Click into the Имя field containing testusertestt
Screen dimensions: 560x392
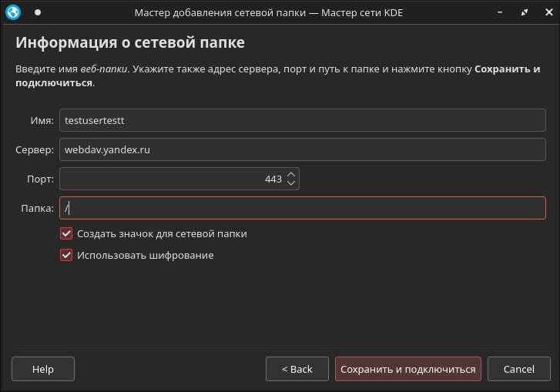[x=302, y=120]
